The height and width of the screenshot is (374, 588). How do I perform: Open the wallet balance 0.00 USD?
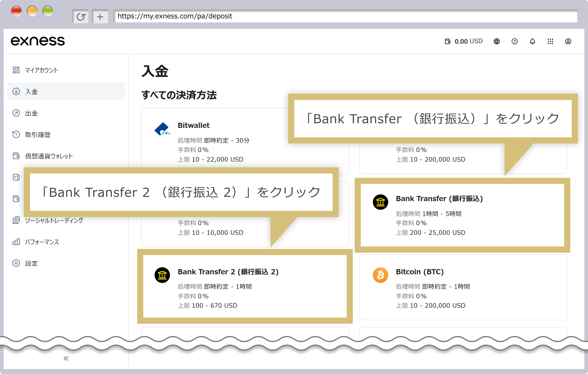click(464, 41)
